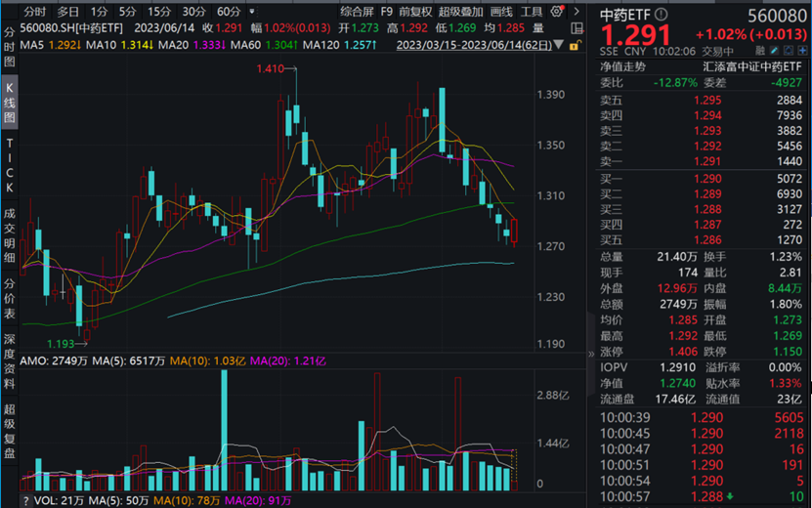812x508 pixels.
Task: Click the 卖一 price 1.291
Action: pos(707,161)
